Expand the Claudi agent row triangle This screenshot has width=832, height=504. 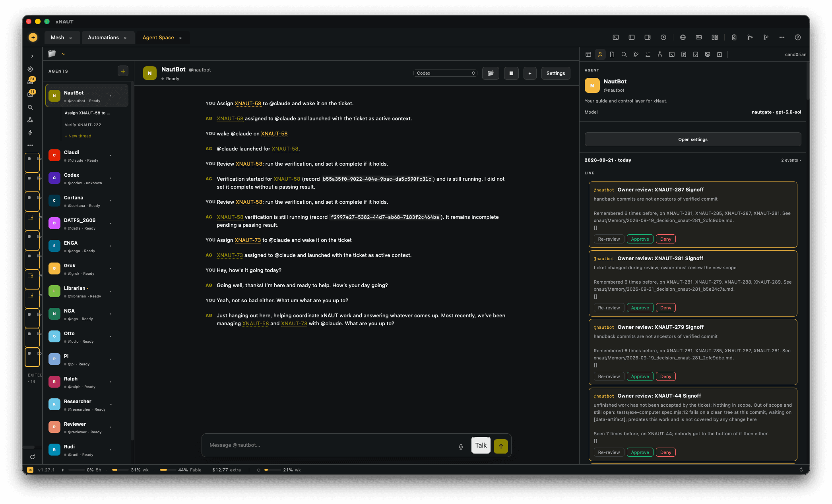pos(111,155)
